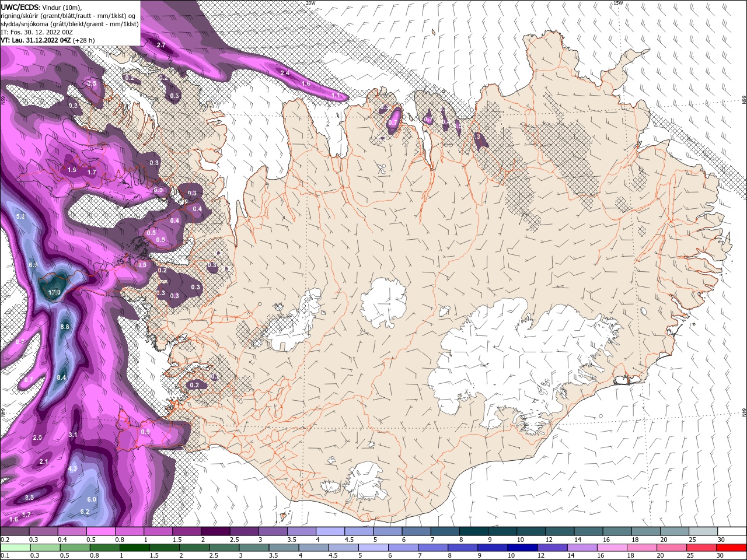Click the dark teal 8–9 swatch in the purple-to-teal legend
Image resolution: width=747 pixels, height=560 pixels.
coord(474,531)
